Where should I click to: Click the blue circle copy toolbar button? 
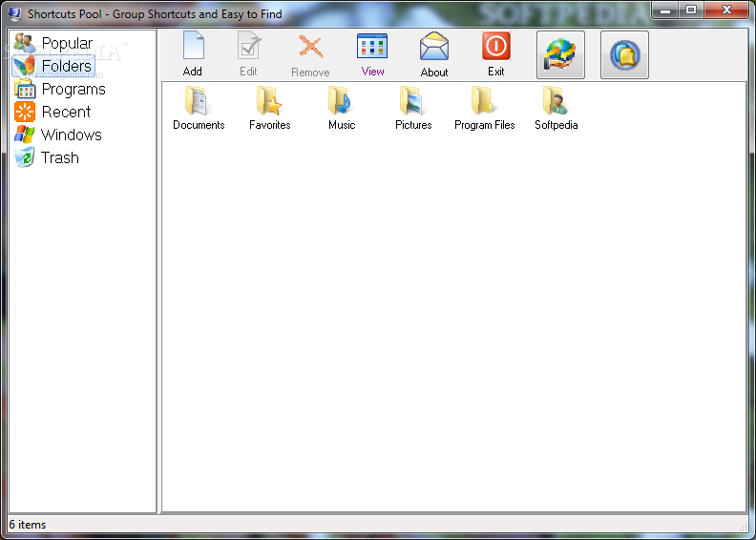tap(624, 54)
